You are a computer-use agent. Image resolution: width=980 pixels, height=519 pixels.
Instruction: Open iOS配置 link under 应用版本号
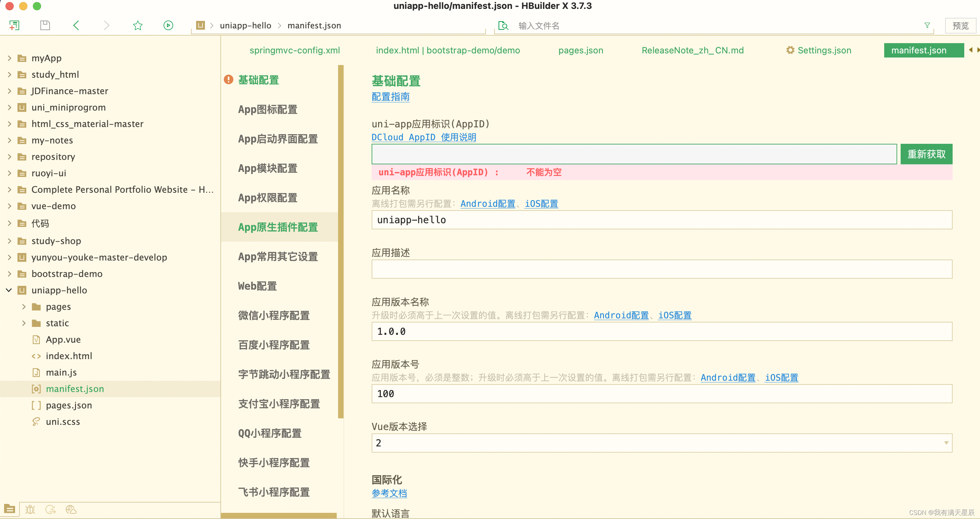[x=782, y=378]
